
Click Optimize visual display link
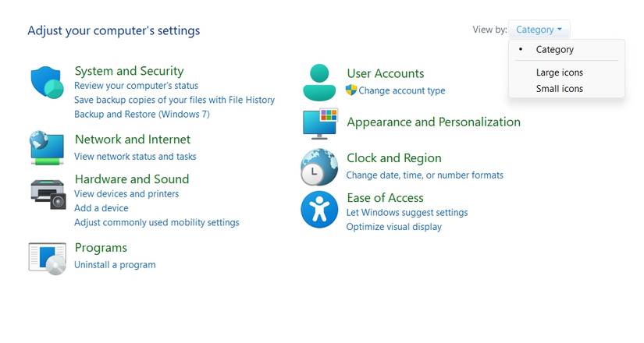click(393, 227)
